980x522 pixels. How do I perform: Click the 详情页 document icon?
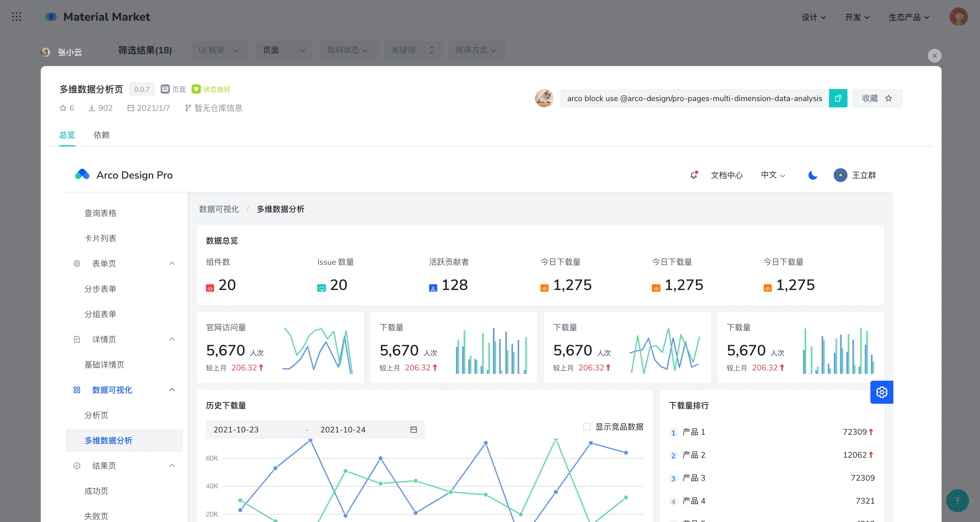77,339
